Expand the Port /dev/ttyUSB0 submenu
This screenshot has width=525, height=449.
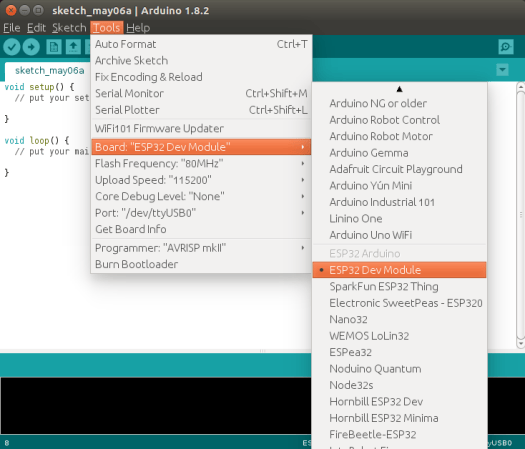[x=201, y=213]
